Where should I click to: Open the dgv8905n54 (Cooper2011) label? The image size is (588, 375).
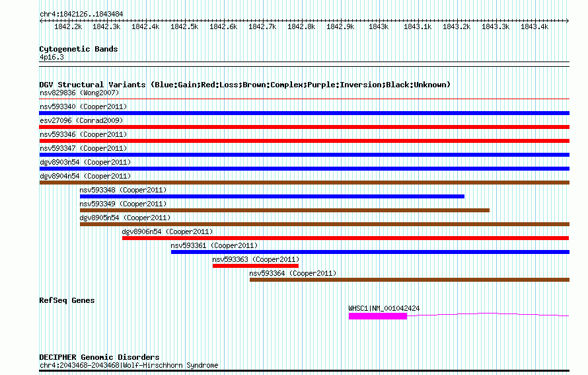pyautogui.click(x=125, y=218)
